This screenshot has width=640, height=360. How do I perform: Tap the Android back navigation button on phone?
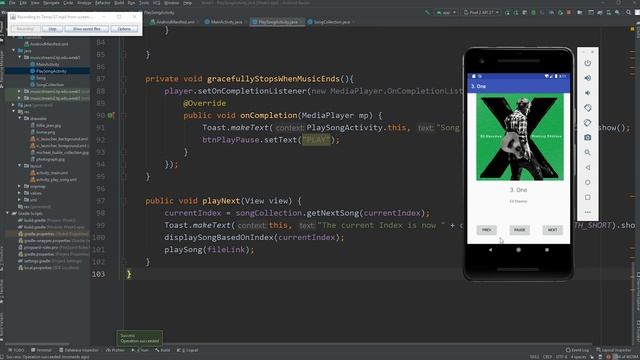pos(490,250)
